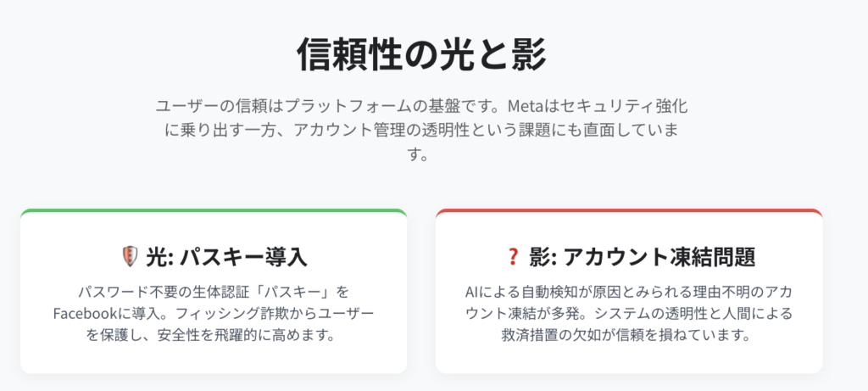Click the phrase セキュリティ強化 in the intro

(x=638, y=108)
